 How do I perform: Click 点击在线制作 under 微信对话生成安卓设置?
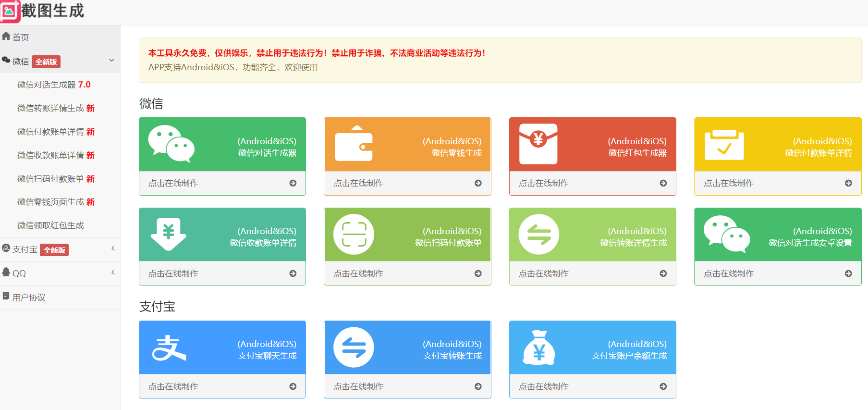[x=729, y=273]
